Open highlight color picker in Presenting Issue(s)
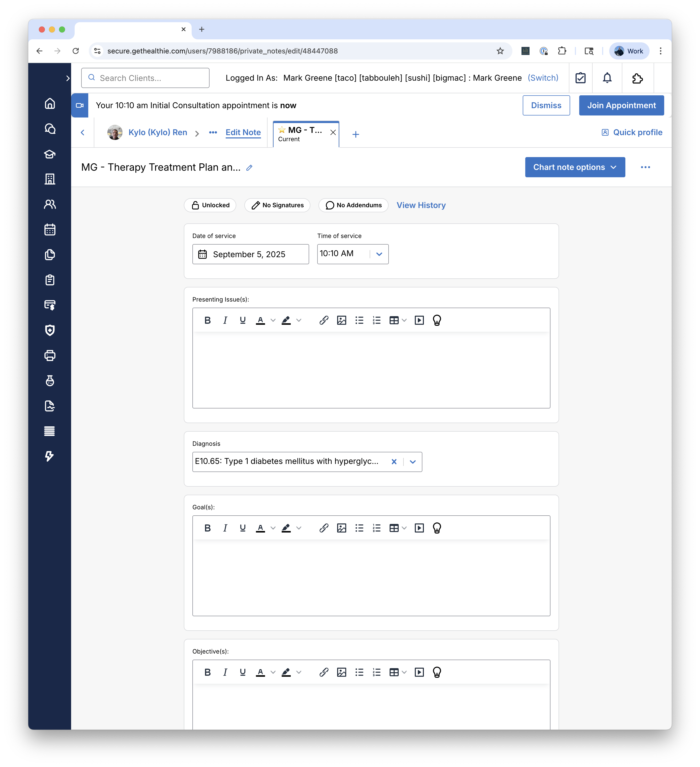Image resolution: width=700 pixels, height=767 pixels. pyautogui.click(x=299, y=320)
